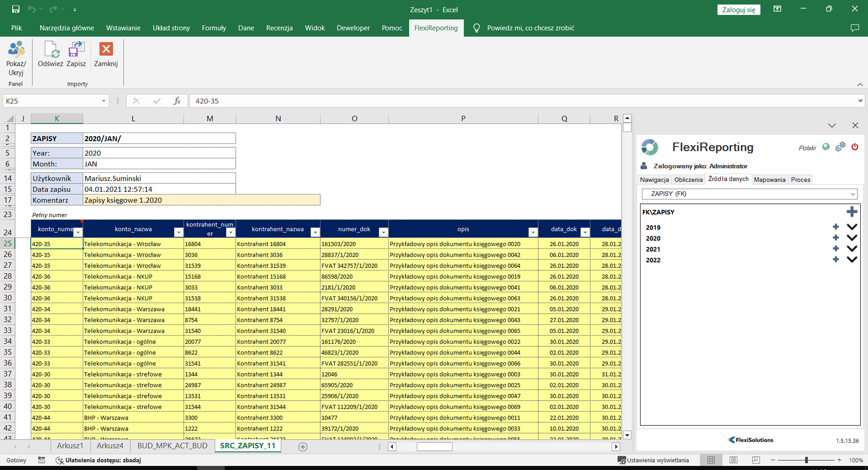868x470 pixels.
Task: Click the red power logout icon
Action: [855, 147]
